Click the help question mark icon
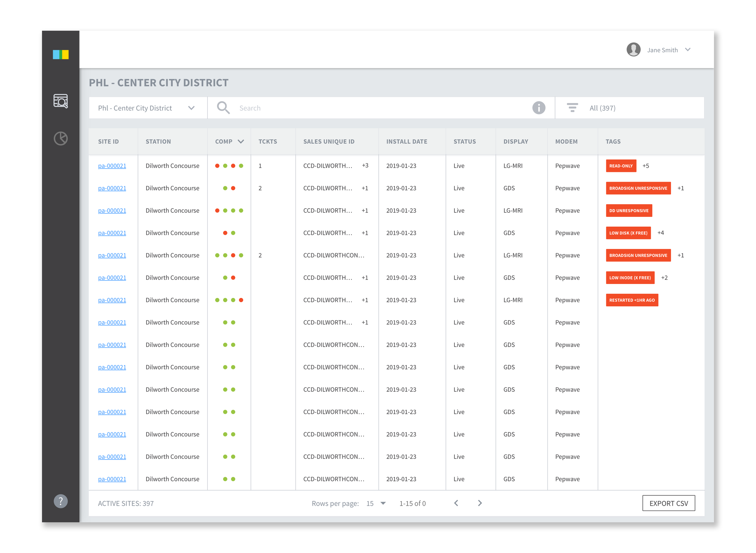This screenshot has height=553, width=756. 60,501
